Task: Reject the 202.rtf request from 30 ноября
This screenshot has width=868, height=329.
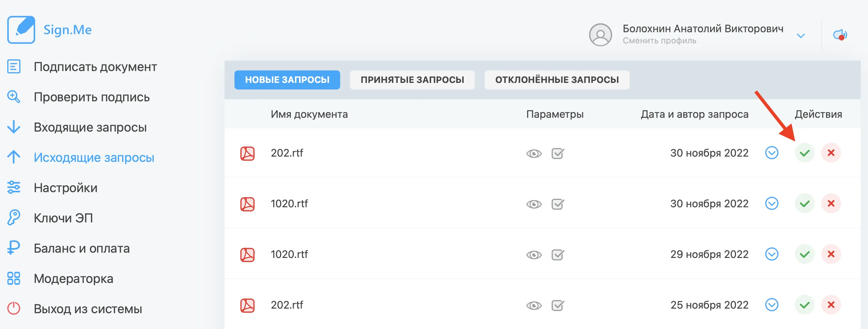Action: click(831, 153)
